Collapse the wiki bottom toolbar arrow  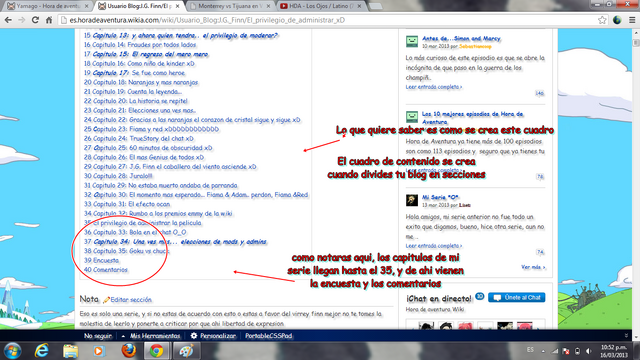[x=626, y=336]
